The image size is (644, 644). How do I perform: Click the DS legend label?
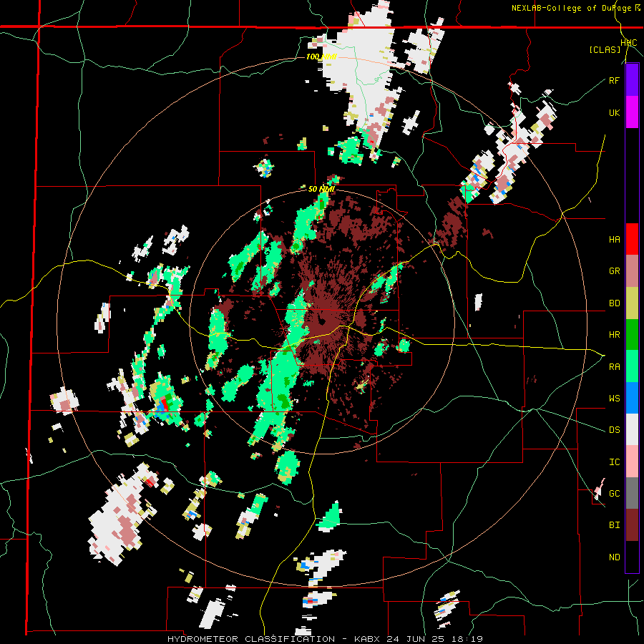614,430
